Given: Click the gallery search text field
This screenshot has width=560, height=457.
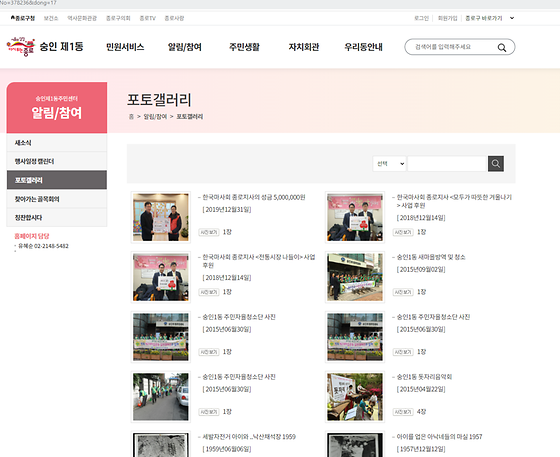Looking at the screenshot, I should coord(448,164).
